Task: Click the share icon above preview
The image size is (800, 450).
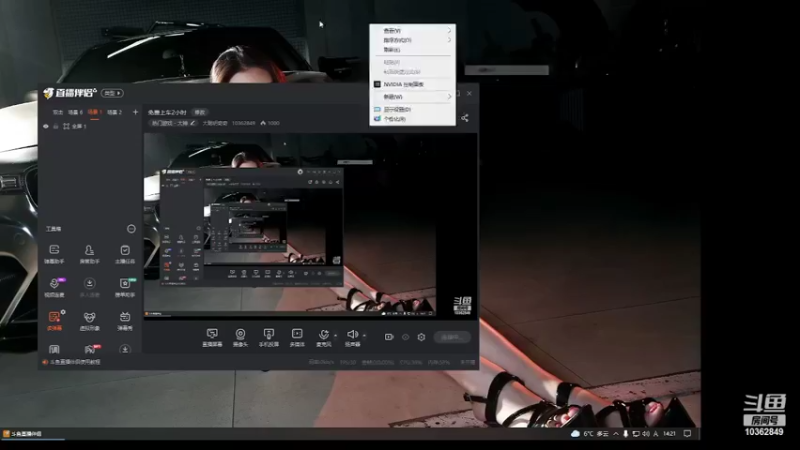Action: [465, 118]
